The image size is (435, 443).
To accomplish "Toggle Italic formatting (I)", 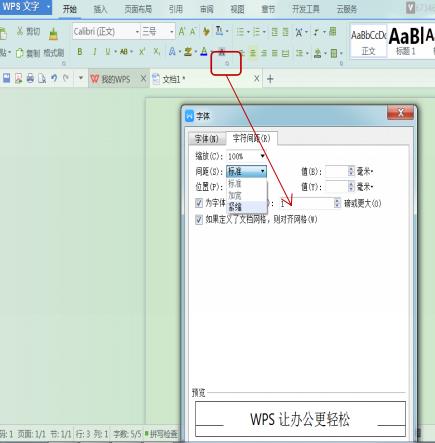I will point(95,52).
